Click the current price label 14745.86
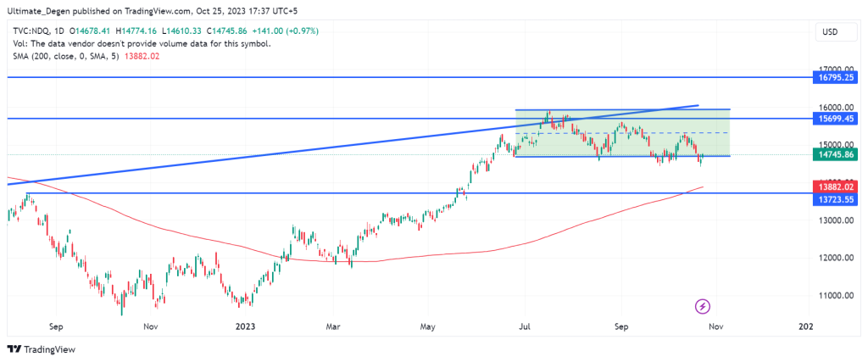Viewport: 868px width, 362px height. 835,155
